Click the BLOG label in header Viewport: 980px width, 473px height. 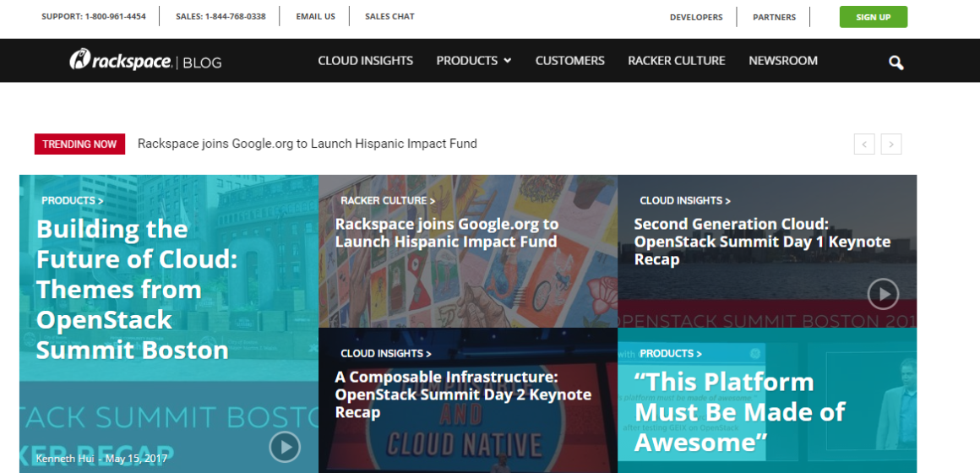tap(203, 63)
